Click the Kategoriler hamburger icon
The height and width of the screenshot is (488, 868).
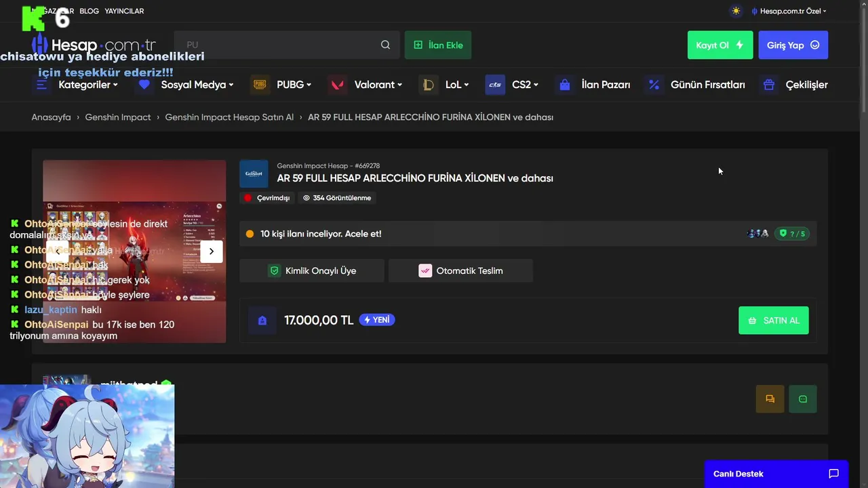tap(41, 85)
